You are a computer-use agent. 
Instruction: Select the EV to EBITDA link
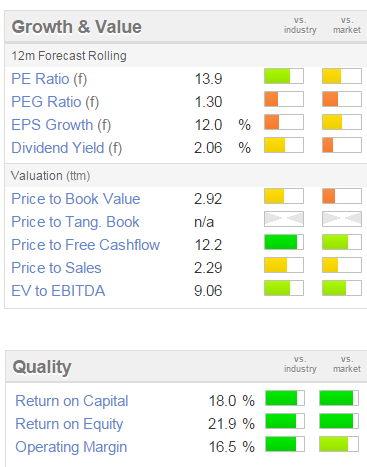pyautogui.click(x=58, y=291)
